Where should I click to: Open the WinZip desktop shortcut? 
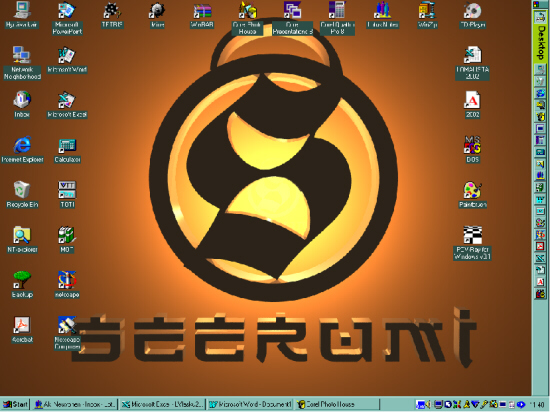coord(427,15)
